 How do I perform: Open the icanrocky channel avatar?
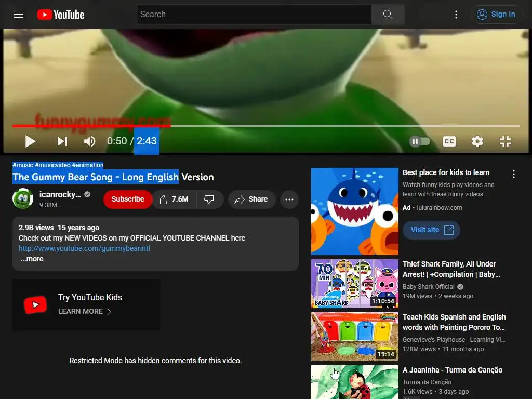click(x=23, y=198)
